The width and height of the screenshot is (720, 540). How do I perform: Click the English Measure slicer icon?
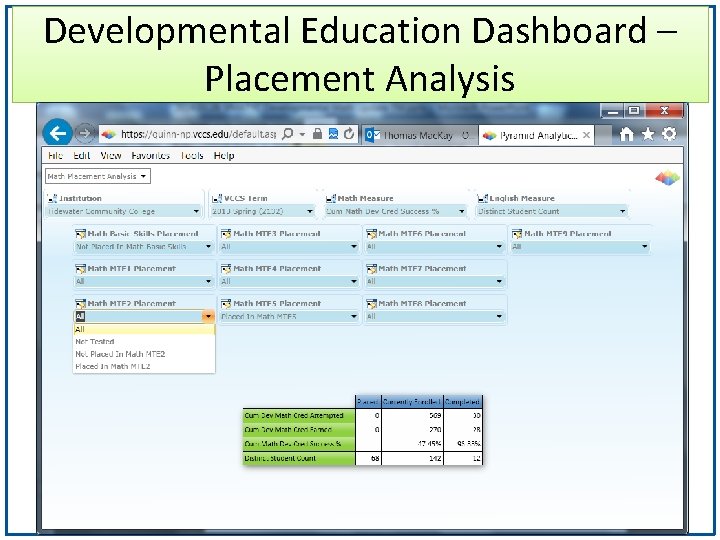click(x=483, y=198)
